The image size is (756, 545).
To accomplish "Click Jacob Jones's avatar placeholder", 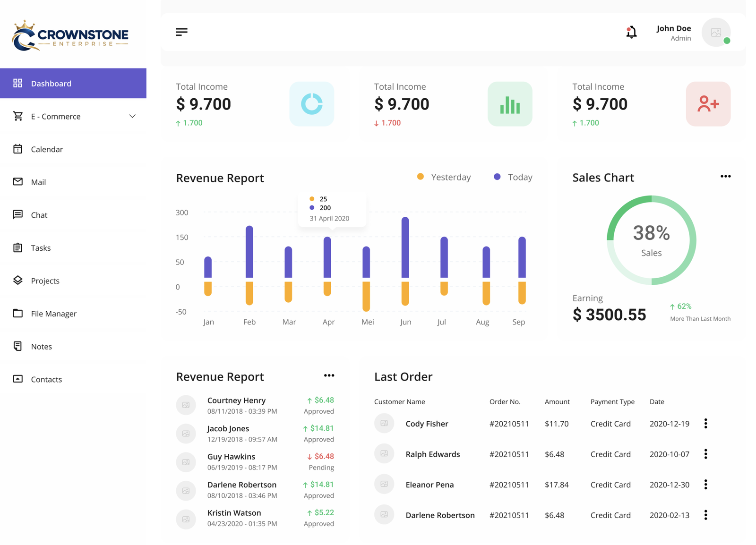I will click(x=186, y=434).
